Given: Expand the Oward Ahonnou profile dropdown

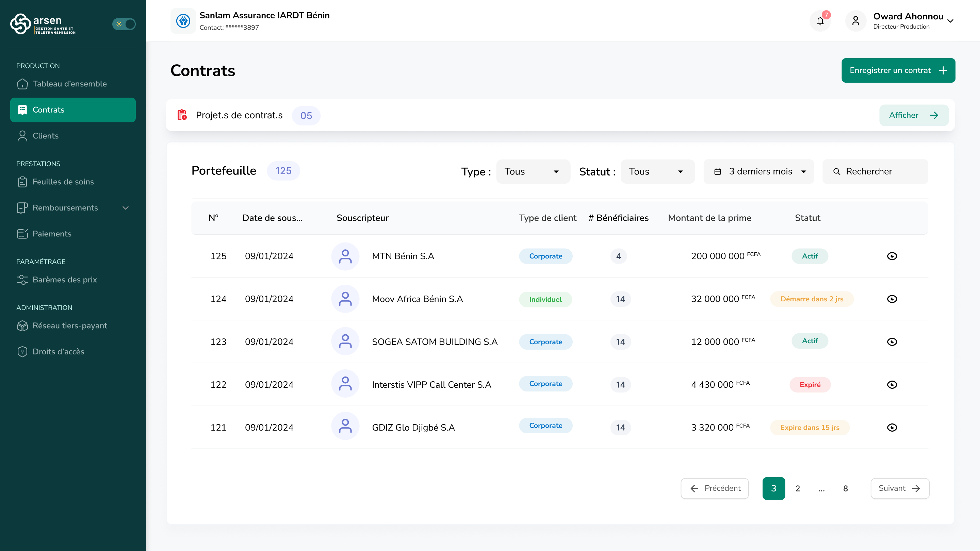Looking at the screenshot, I should click(x=950, y=21).
